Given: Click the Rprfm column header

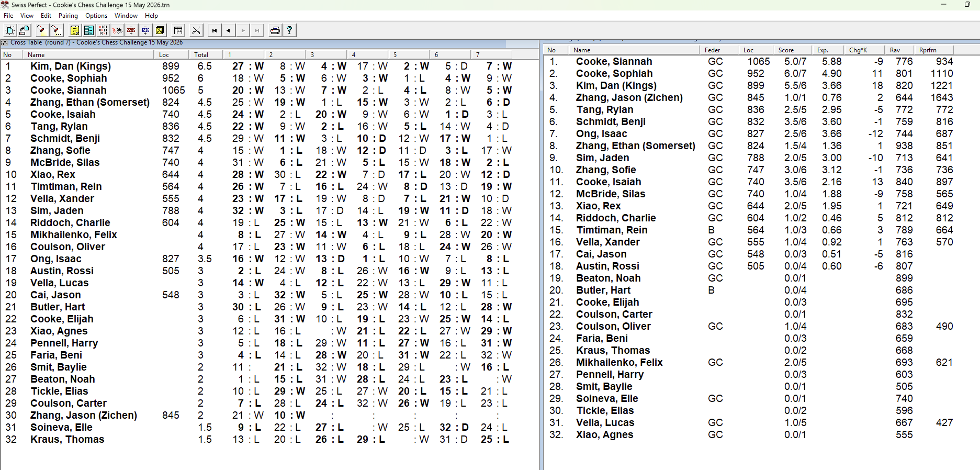Looking at the screenshot, I should click(x=934, y=50).
